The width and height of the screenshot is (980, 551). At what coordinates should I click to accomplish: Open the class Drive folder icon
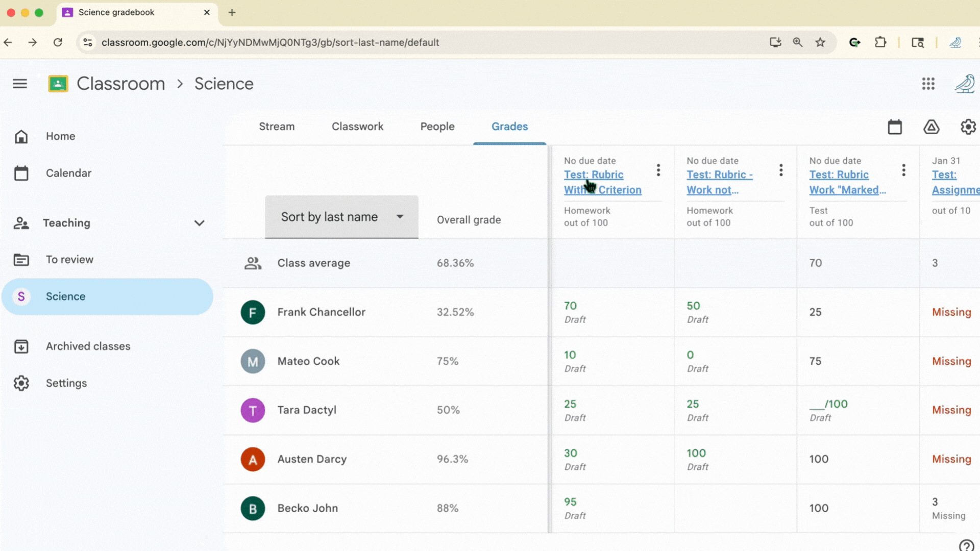click(931, 127)
